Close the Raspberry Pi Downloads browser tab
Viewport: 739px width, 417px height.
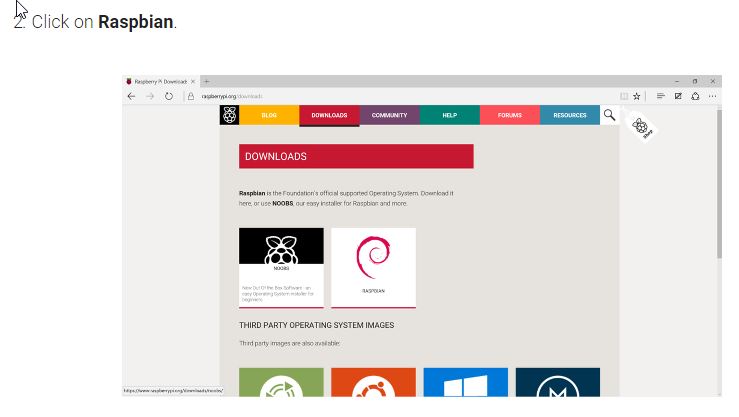tap(193, 82)
